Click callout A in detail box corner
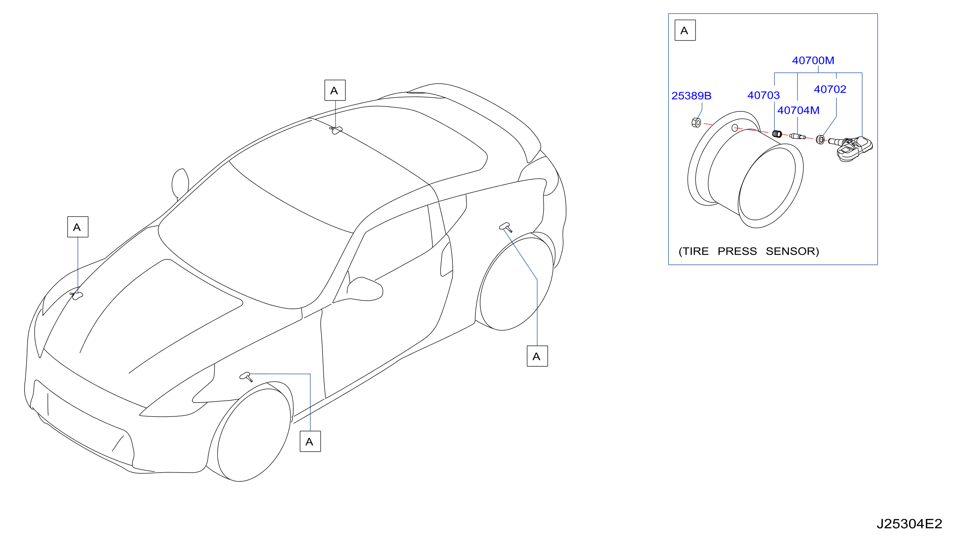Screen dimensions: 980x542 [x=685, y=30]
